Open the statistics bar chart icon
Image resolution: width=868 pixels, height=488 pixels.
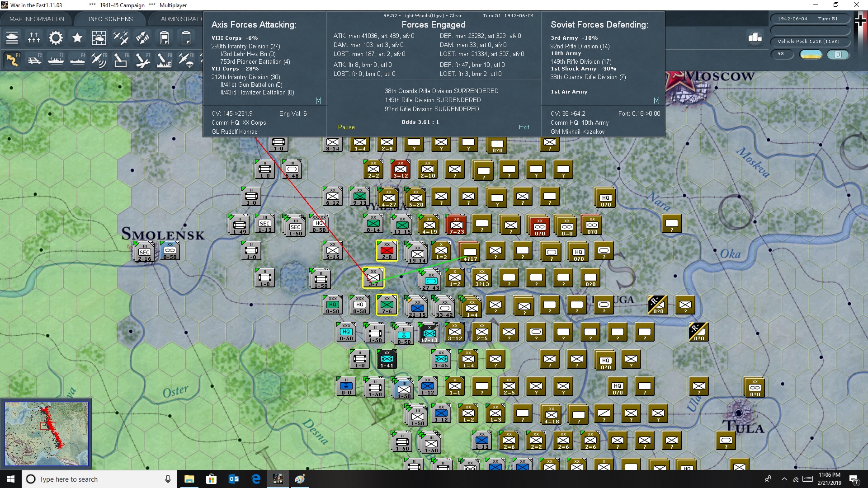755,37
